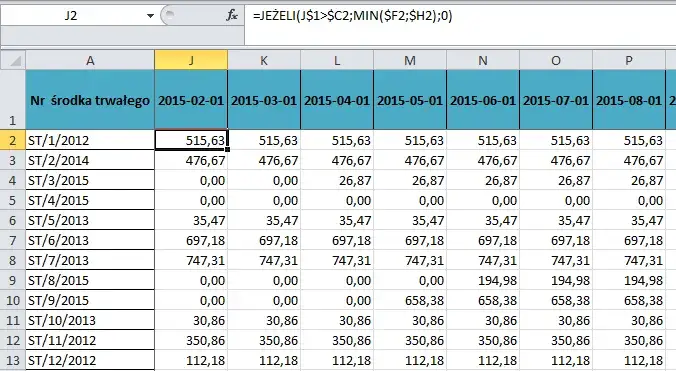676x371 pixels.
Task: Click inside the formula bar text
Action: (x=353, y=16)
